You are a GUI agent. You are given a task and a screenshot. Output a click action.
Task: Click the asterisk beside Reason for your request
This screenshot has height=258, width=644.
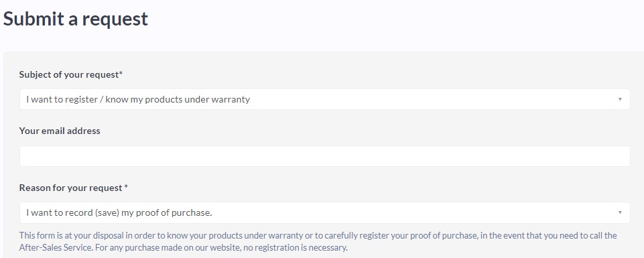click(126, 187)
